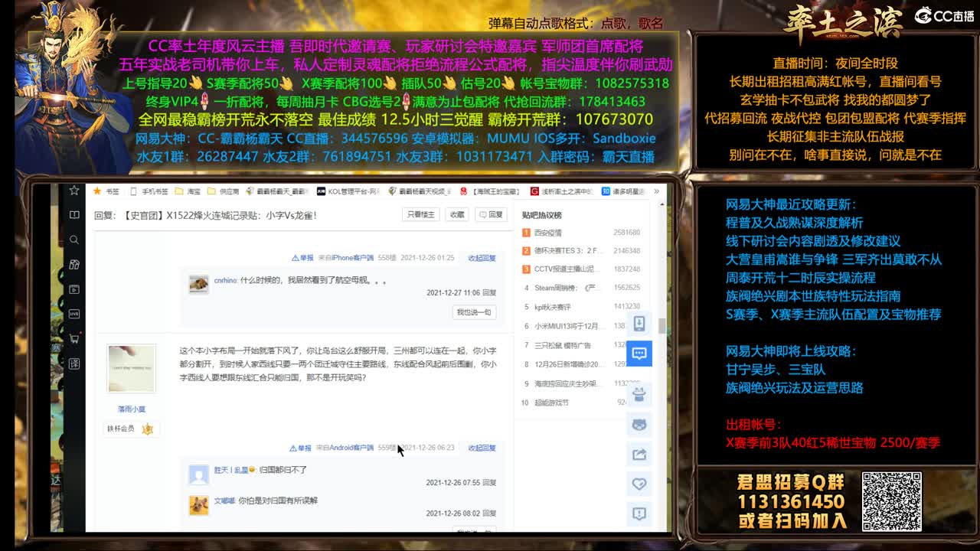This screenshot has width=980, height=551.
Task: Open 文嘟嘟 user link
Action: tap(224, 500)
